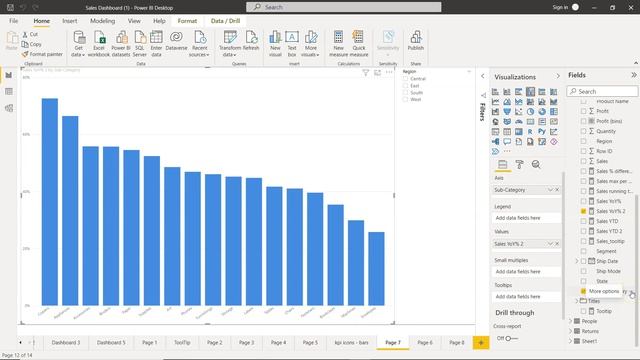Click the filter icon above the chart
This screenshot has height=360, width=640.
coord(366,73)
